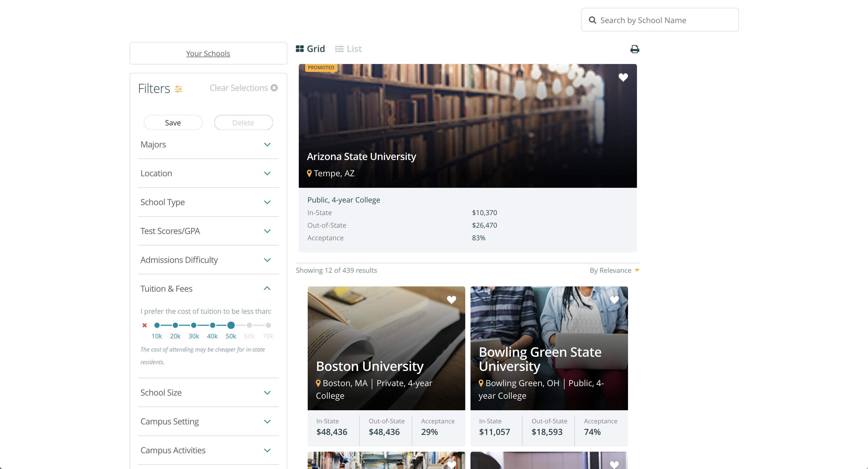Click Public, 4-year College label

(x=344, y=200)
